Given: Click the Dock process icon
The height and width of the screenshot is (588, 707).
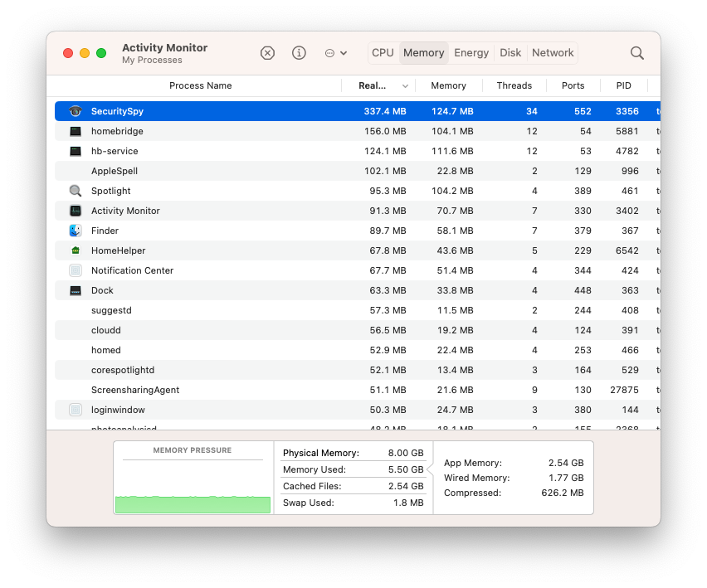Looking at the screenshot, I should (76, 290).
